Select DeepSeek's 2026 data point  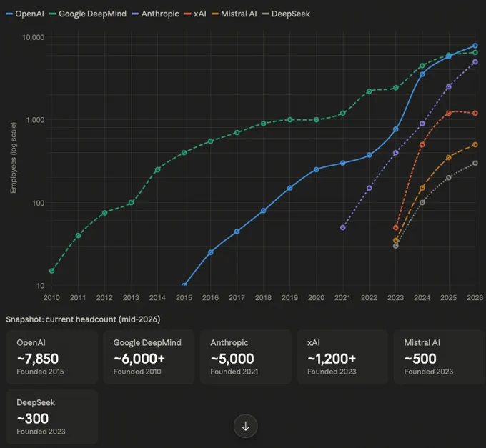click(475, 163)
